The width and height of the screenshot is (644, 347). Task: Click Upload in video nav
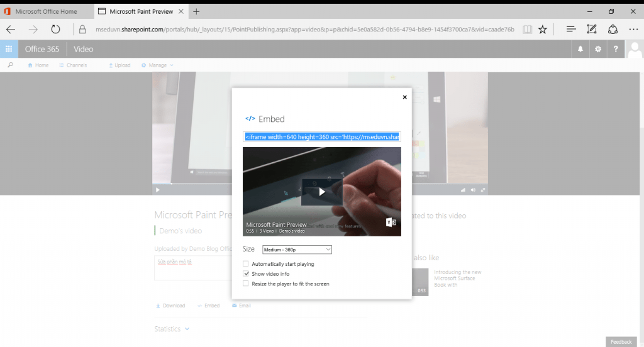pyautogui.click(x=119, y=65)
